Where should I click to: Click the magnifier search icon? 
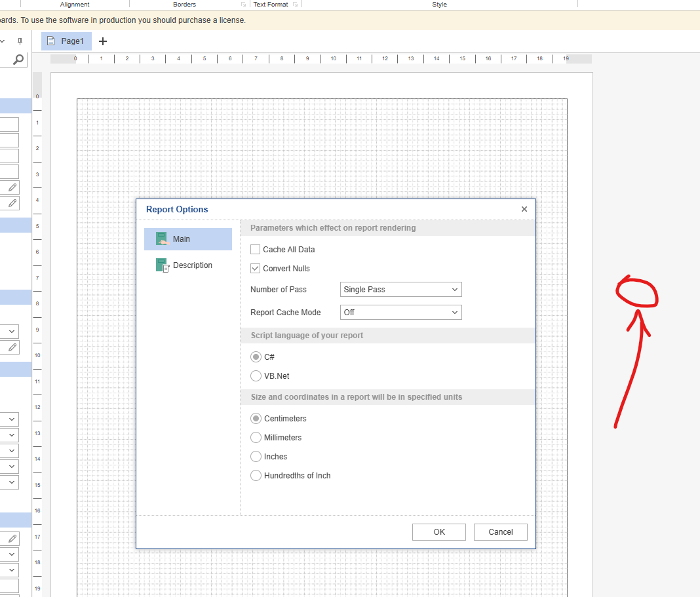18,60
